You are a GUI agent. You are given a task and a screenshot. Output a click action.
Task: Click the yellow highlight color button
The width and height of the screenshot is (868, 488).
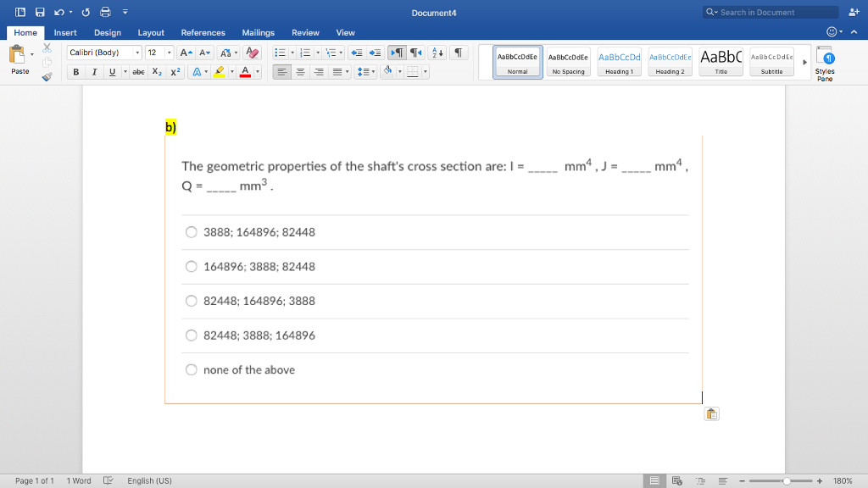[x=220, y=72]
